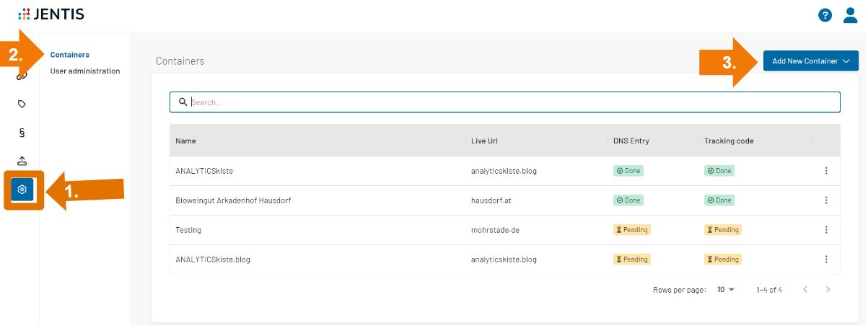The height and width of the screenshot is (328, 868).
Task: Click Tracking code Pending badge for ANALYTICSkiste.blog
Action: pyautogui.click(x=723, y=260)
